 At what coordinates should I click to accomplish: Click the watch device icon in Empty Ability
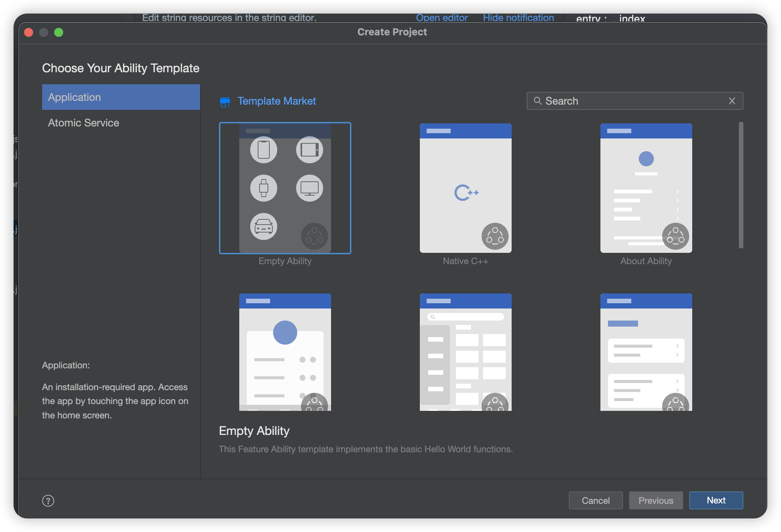point(263,188)
